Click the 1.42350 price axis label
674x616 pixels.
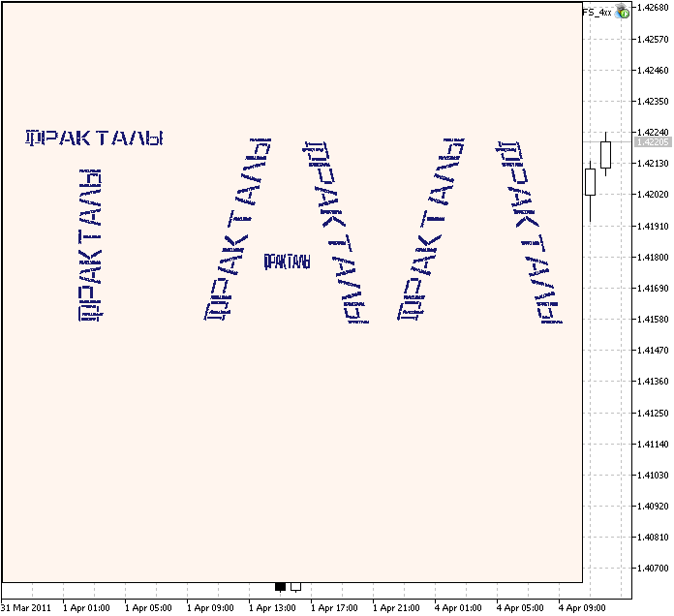coord(653,101)
